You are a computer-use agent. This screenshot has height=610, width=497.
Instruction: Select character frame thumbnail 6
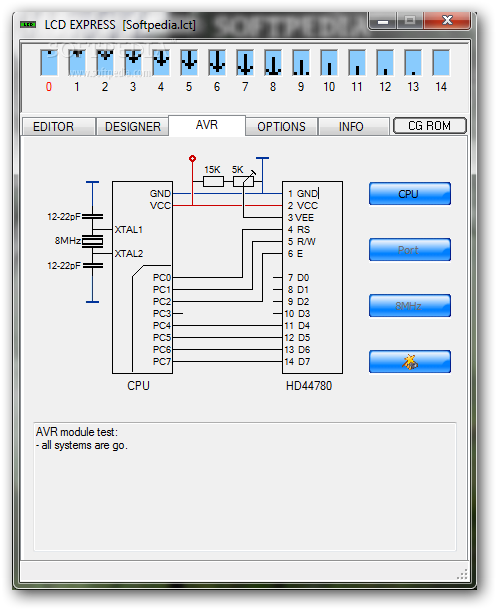coord(217,62)
